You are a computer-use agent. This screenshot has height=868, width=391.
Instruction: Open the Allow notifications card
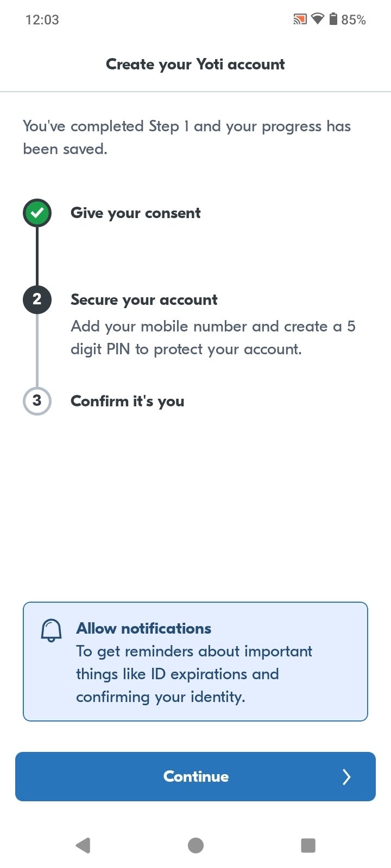[195, 661]
